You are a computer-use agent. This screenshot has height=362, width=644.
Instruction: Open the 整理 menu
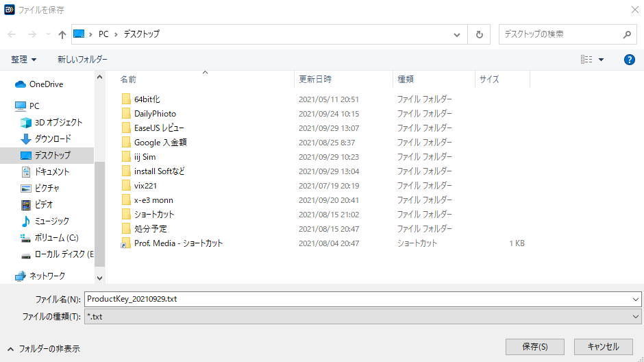tap(23, 60)
